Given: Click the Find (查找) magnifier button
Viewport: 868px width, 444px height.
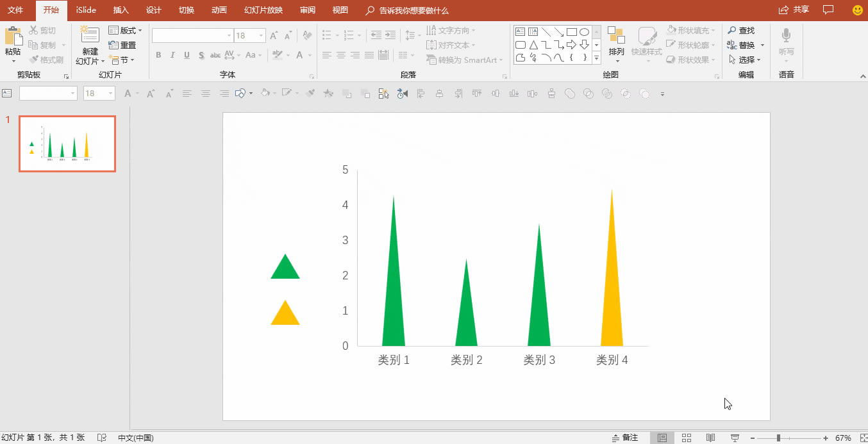Looking at the screenshot, I should pyautogui.click(x=741, y=30).
